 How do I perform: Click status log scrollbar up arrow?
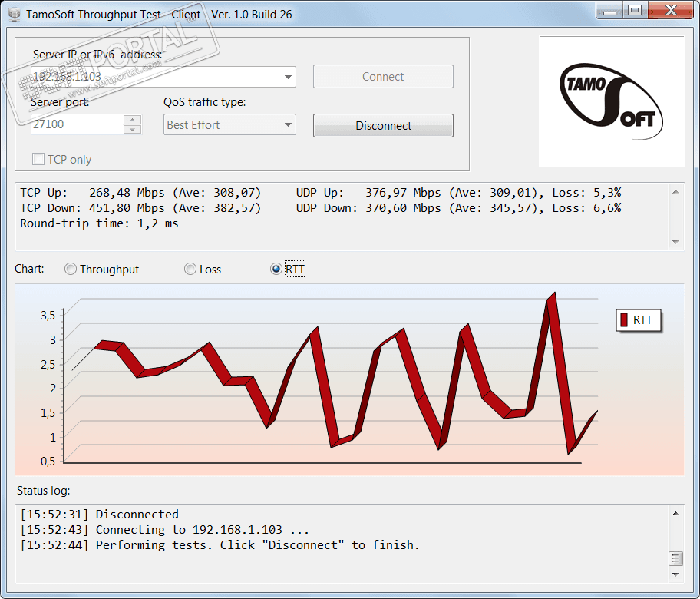tap(675, 513)
